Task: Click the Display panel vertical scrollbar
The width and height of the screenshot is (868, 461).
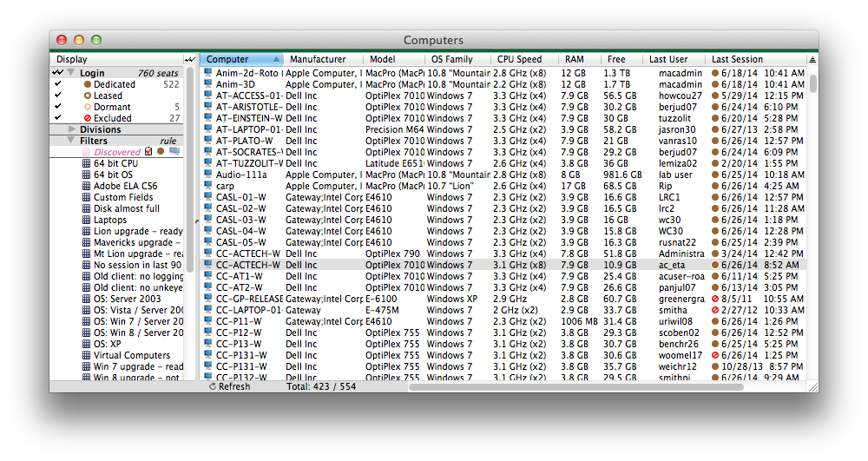Action: click(x=190, y=168)
